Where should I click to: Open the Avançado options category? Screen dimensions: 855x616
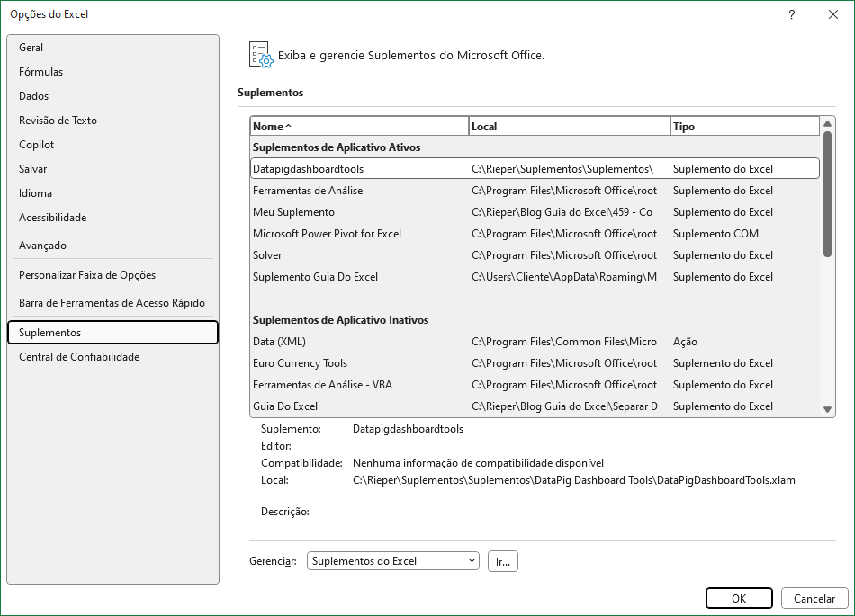point(42,246)
